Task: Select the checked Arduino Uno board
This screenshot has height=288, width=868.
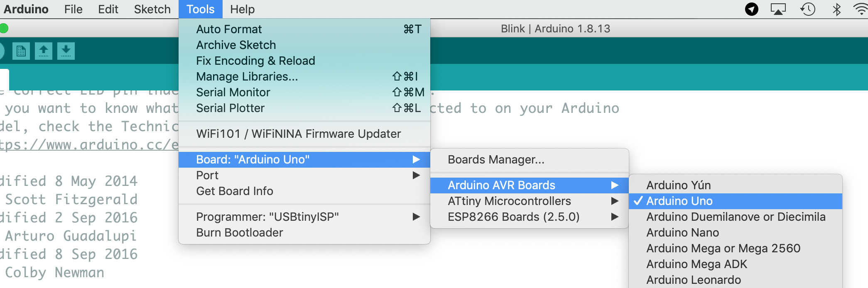Action: click(679, 201)
